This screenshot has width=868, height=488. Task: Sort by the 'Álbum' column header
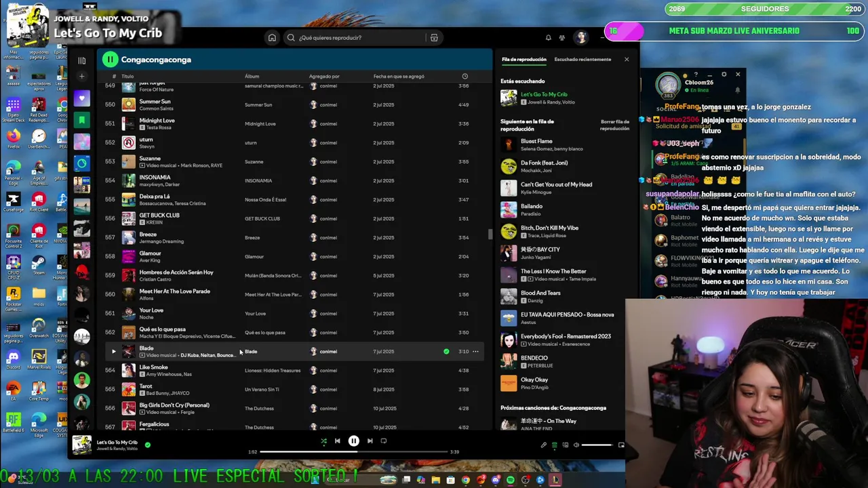(x=252, y=77)
